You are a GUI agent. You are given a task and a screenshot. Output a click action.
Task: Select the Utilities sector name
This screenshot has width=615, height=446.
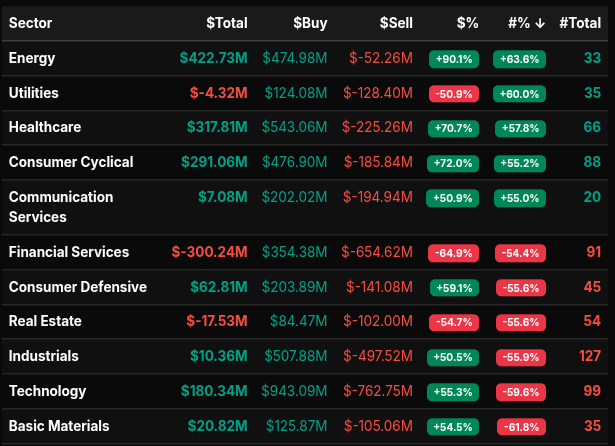[x=34, y=93]
